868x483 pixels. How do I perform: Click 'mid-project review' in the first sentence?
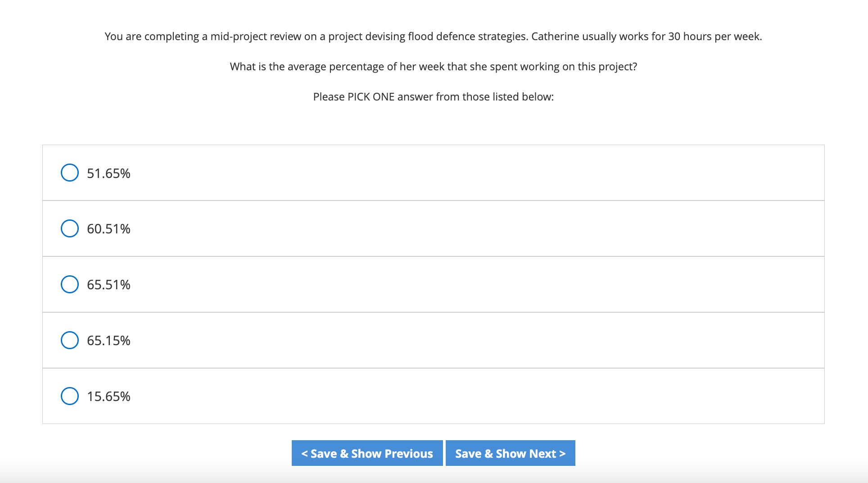[256, 36]
